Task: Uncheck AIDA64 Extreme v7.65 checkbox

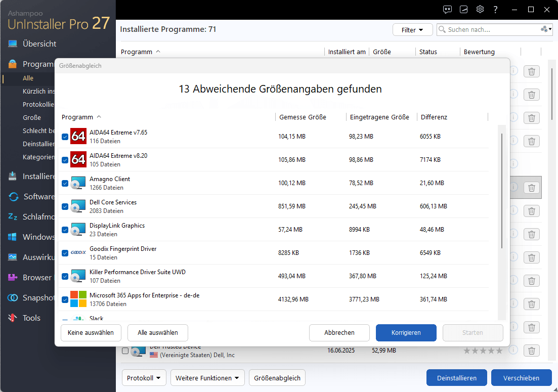Action: coord(65,137)
